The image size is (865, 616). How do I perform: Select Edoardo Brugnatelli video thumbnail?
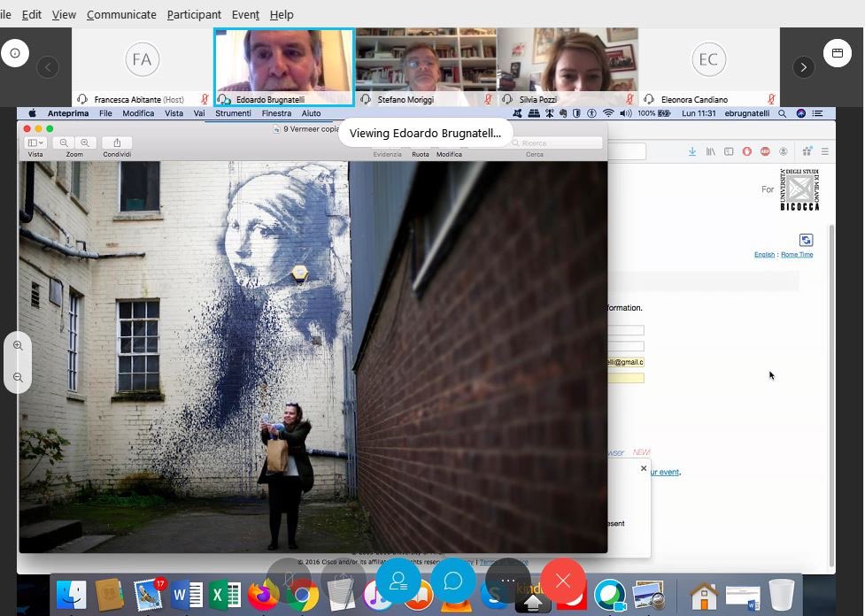284,67
